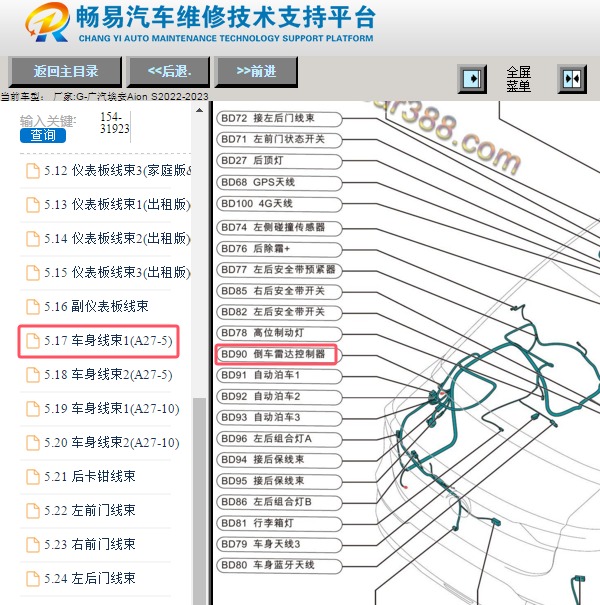Image resolution: width=600 pixels, height=605 pixels.
Task: Select connector BD78 高位制动灯
Action: [x=279, y=333]
